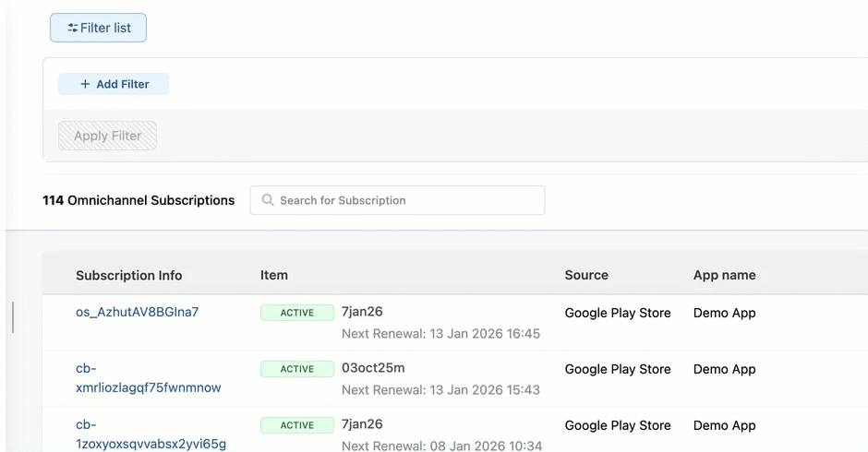Click the Subscription Info column header
Image resolution: width=868 pixels, height=452 pixels.
[128, 275]
